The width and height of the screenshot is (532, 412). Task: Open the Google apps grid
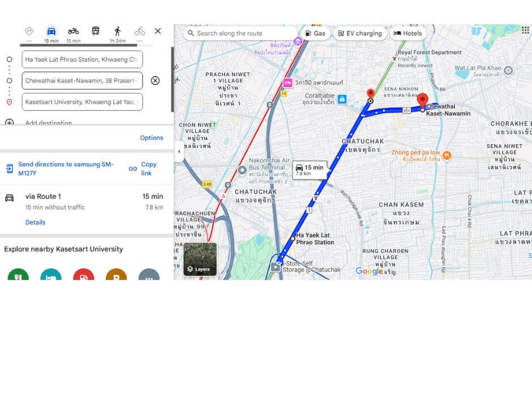click(x=526, y=31)
